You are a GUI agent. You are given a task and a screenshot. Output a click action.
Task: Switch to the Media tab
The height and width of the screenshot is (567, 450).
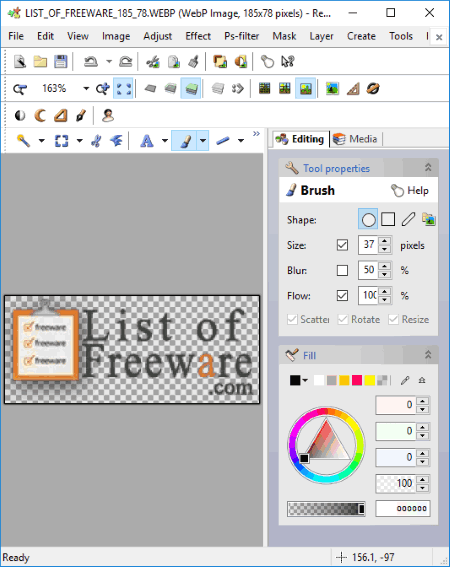[355, 139]
